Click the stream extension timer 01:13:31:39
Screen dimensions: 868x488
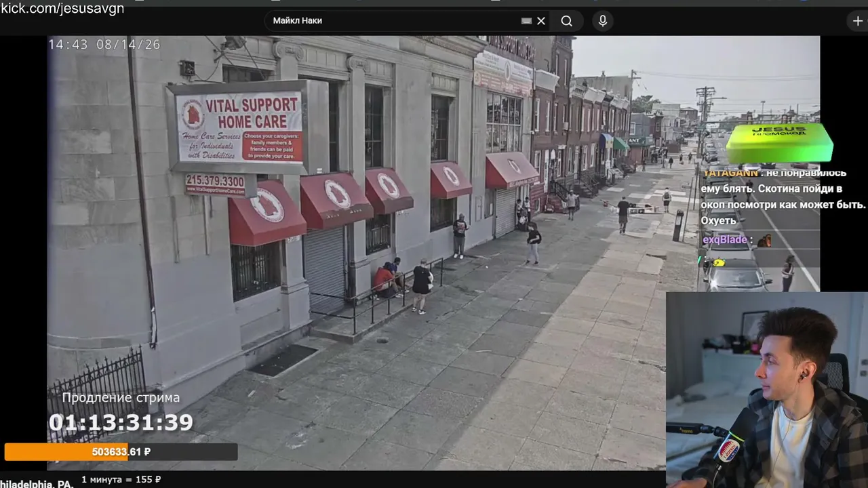121,423
